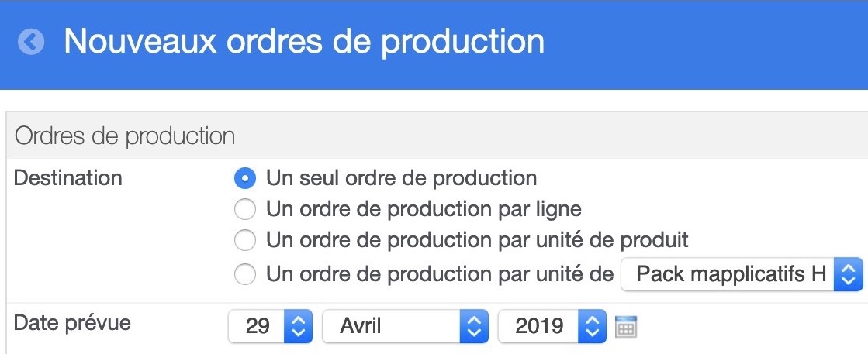Screen dimensions: 868x354
Task: Click the 'Un seul ordre de production' label text
Action: pyautogui.click(x=401, y=178)
